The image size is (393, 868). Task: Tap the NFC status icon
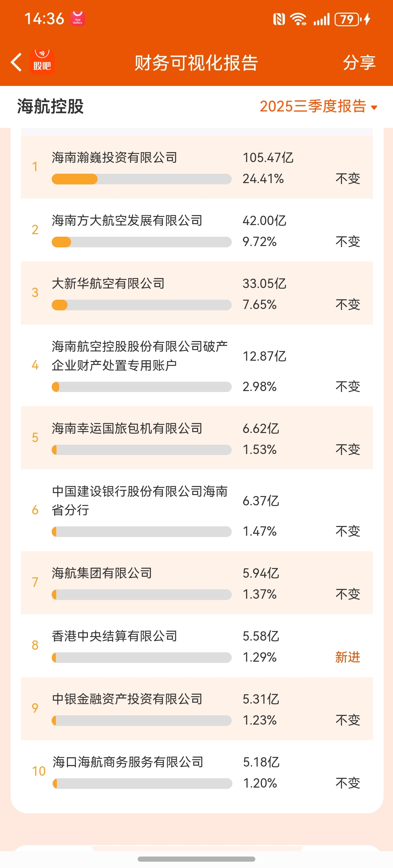(x=279, y=19)
